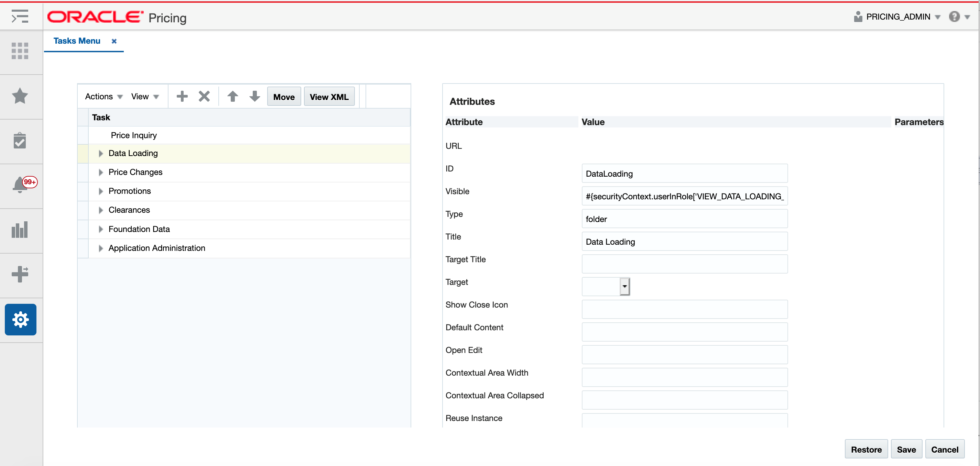Click the delete task X icon
Image resolution: width=980 pixels, height=466 pixels.
click(204, 97)
